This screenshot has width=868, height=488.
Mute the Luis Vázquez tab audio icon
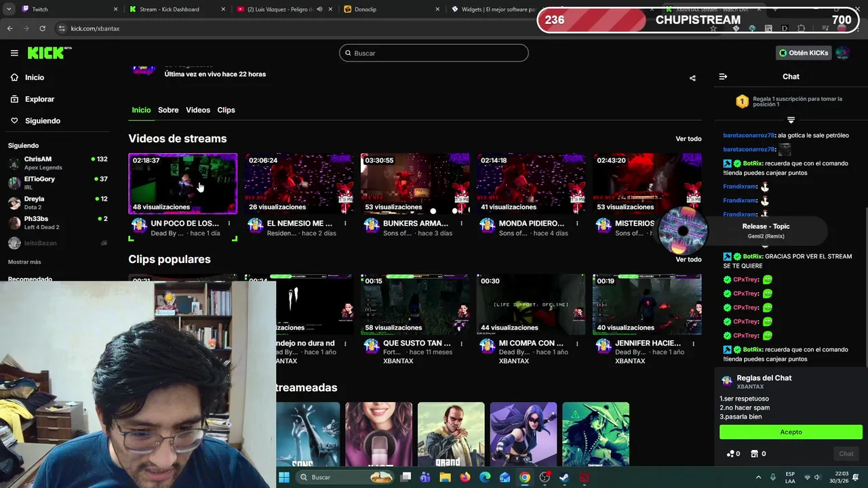click(x=319, y=9)
